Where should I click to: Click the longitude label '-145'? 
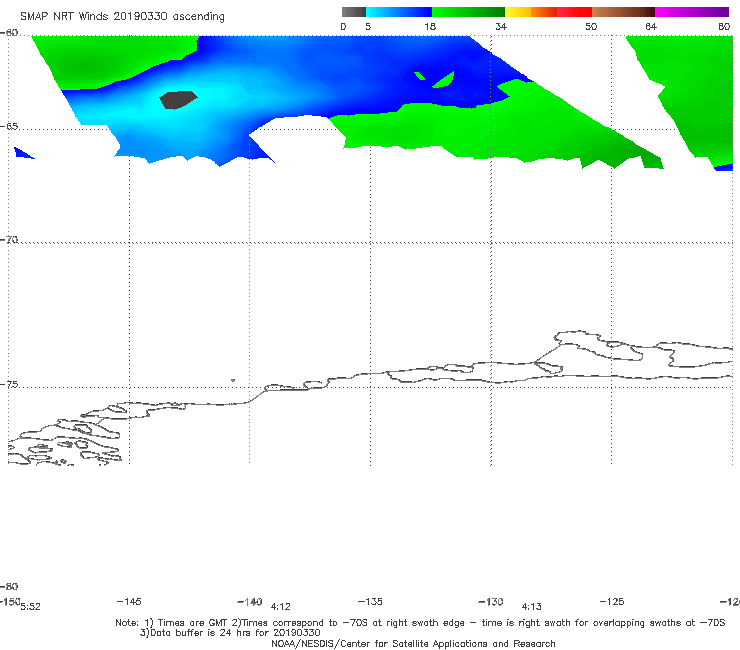(x=129, y=601)
